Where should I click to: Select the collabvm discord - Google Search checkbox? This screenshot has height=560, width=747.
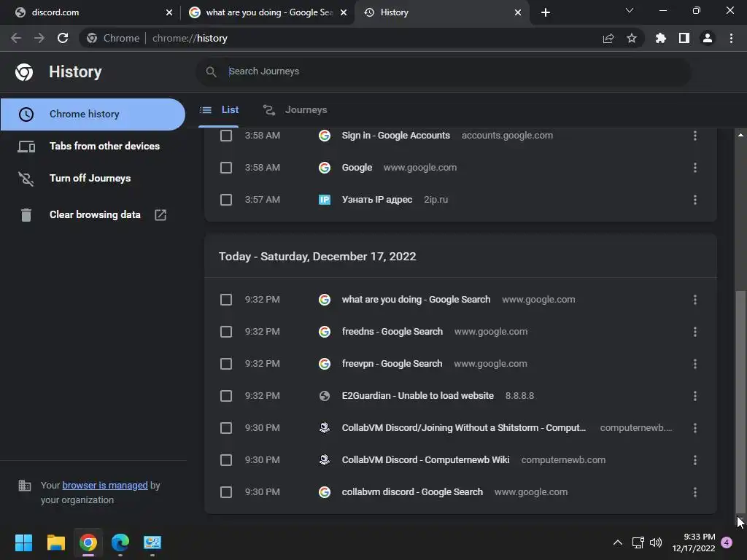226,492
